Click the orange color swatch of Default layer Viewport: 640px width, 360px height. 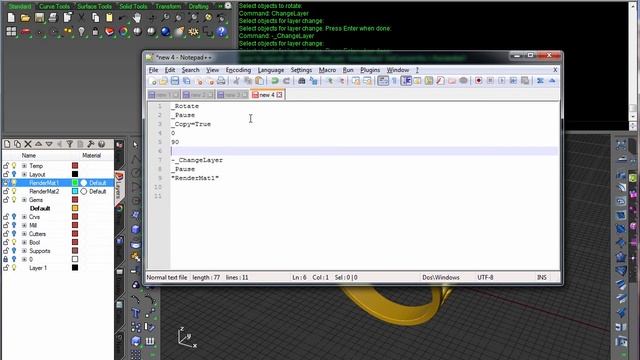click(75, 208)
